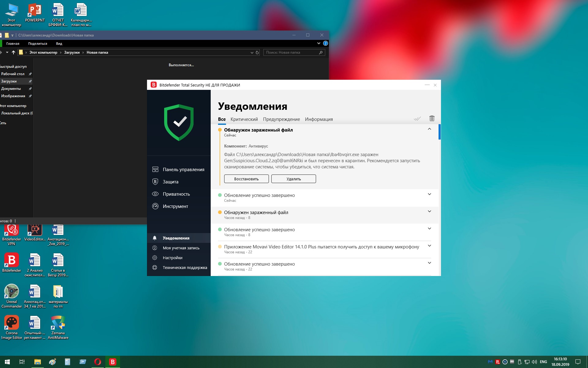Open the Privacy (Приватность) section in the sidebar
Viewport: 588px width, 368px height.
[x=176, y=194]
